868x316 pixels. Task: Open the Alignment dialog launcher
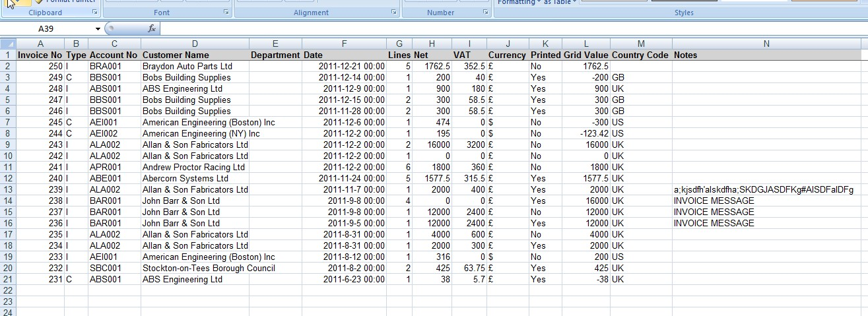pyautogui.click(x=394, y=13)
